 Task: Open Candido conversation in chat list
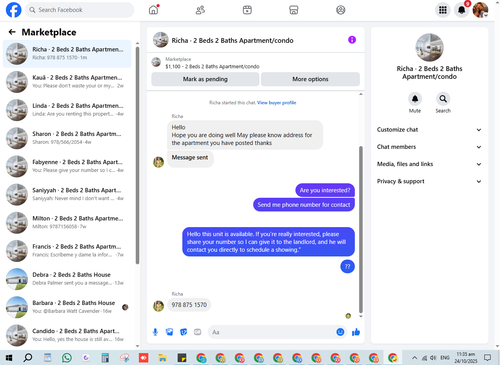coord(67,335)
